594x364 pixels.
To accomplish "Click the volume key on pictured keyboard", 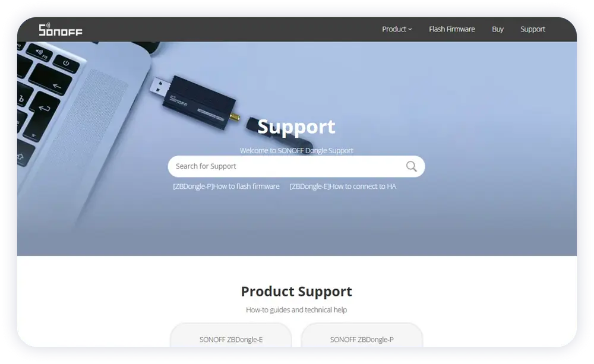I will coord(39,52).
